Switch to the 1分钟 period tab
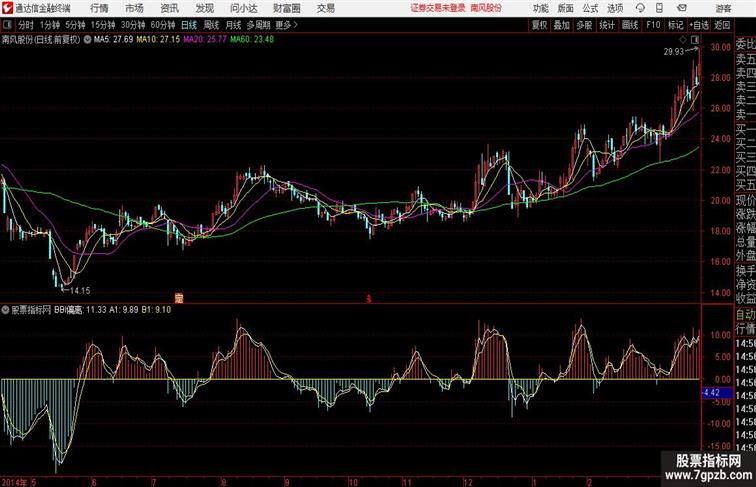Viewport: 756px width, 487px height. (x=50, y=25)
